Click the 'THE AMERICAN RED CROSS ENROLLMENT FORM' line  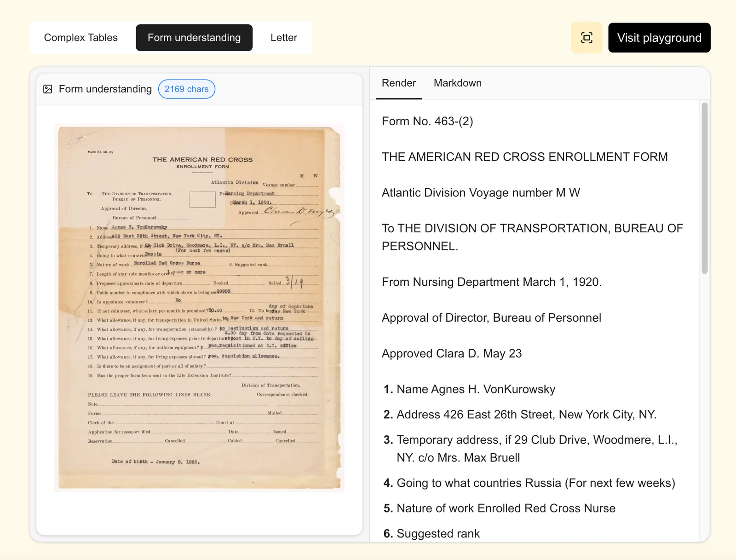pos(524,157)
